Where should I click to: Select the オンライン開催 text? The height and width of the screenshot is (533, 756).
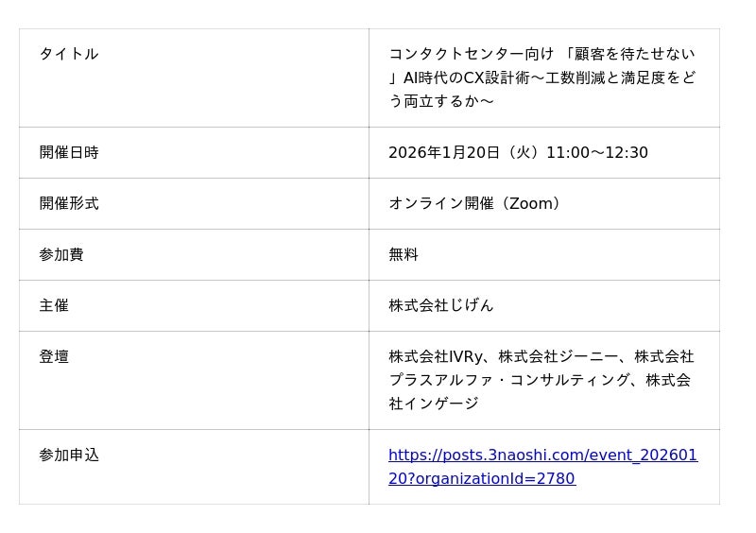coord(440,204)
